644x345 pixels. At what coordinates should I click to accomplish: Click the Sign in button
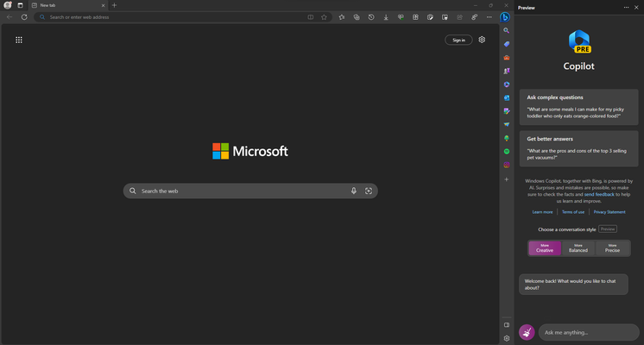tap(458, 40)
